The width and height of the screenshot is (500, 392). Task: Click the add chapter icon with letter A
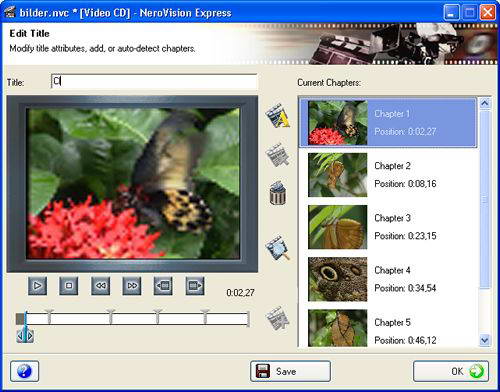click(x=278, y=116)
